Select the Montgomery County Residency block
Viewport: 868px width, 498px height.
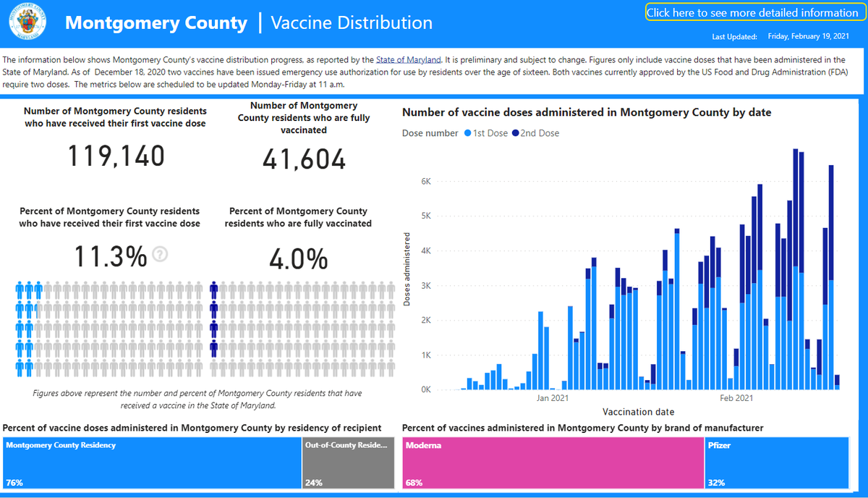(x=152, y=462)
